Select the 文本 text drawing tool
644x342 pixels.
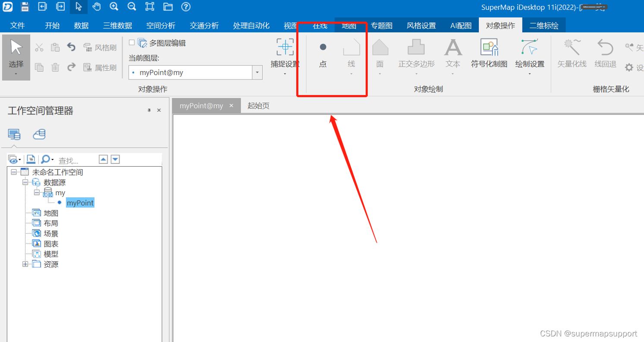(x=453, y=54)
